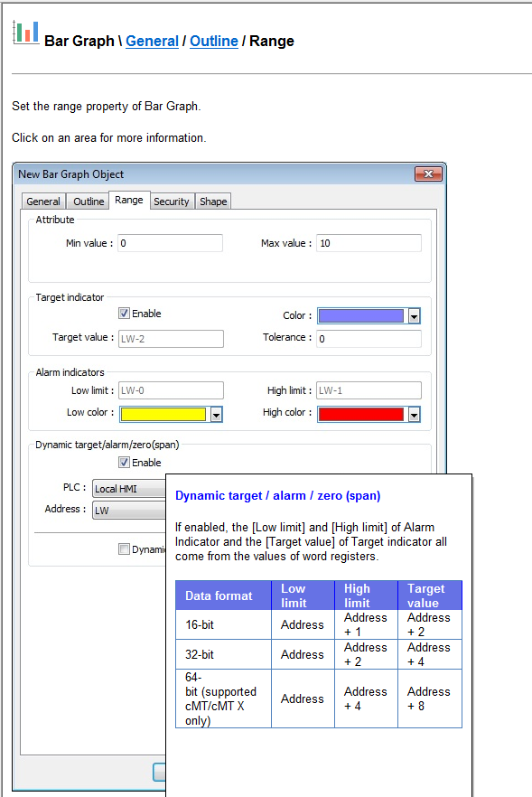Close the New Bar Graph Object dialog
Viewport: 532px width, 797px height.
[428, 174]
